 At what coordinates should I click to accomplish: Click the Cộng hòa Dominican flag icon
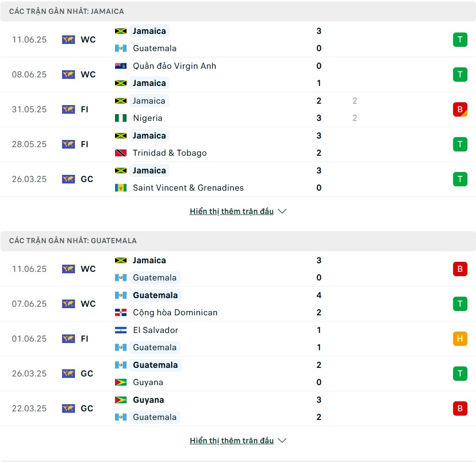[120, 312]
